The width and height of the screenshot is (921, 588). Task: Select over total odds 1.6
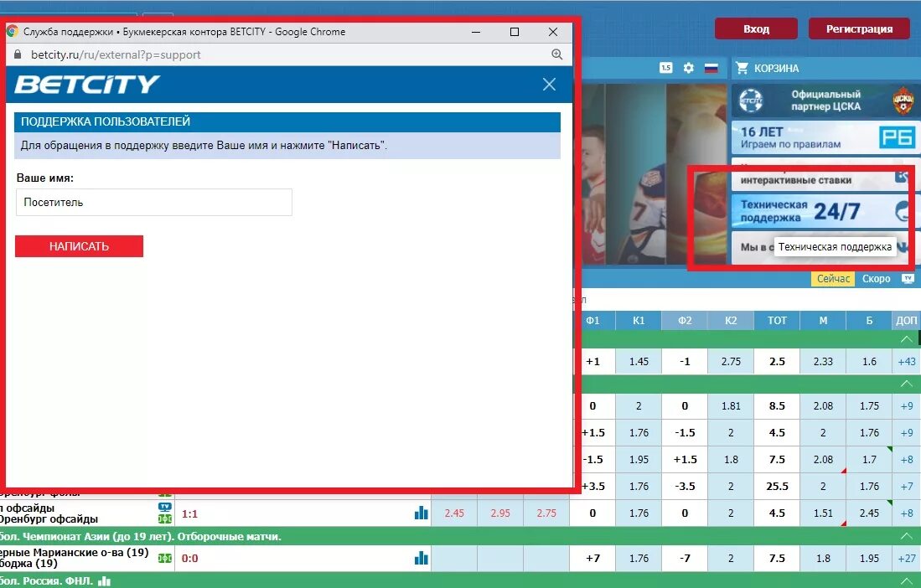(869, 362)
